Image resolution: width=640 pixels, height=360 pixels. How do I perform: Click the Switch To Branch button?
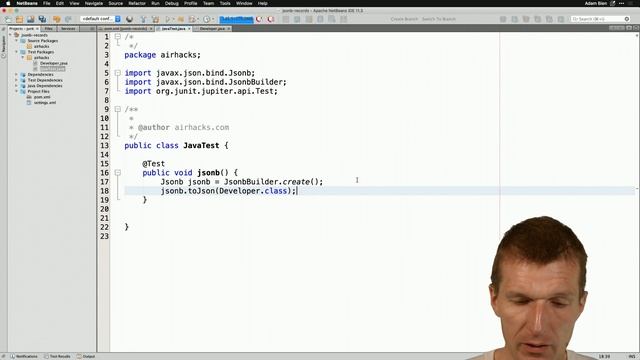[x=438, y=19]
